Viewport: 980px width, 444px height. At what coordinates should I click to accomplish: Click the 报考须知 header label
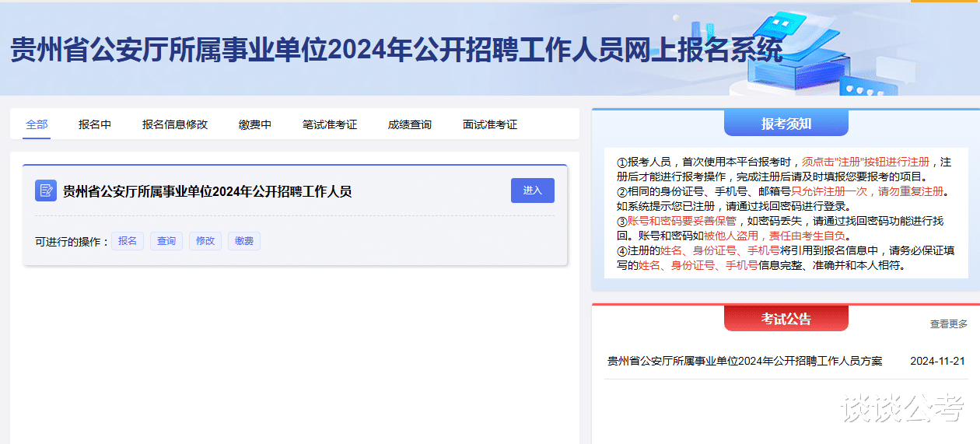pos(786,124)
